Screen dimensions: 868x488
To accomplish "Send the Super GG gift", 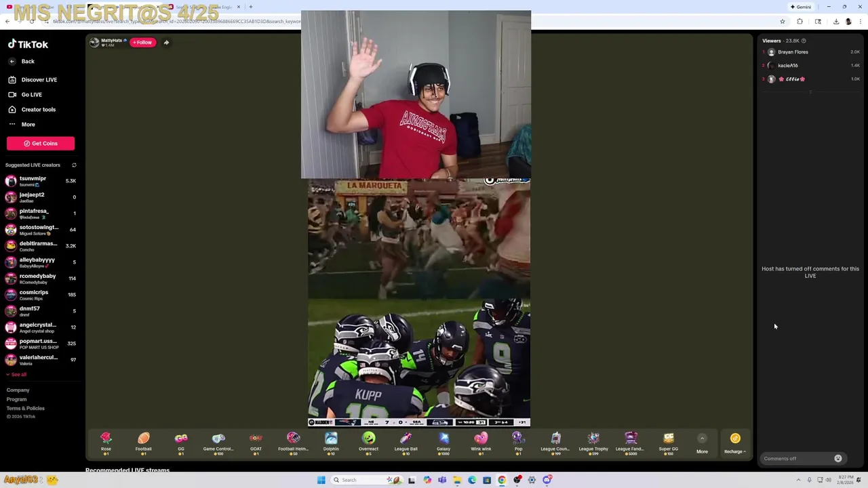I will click(668, 443).
